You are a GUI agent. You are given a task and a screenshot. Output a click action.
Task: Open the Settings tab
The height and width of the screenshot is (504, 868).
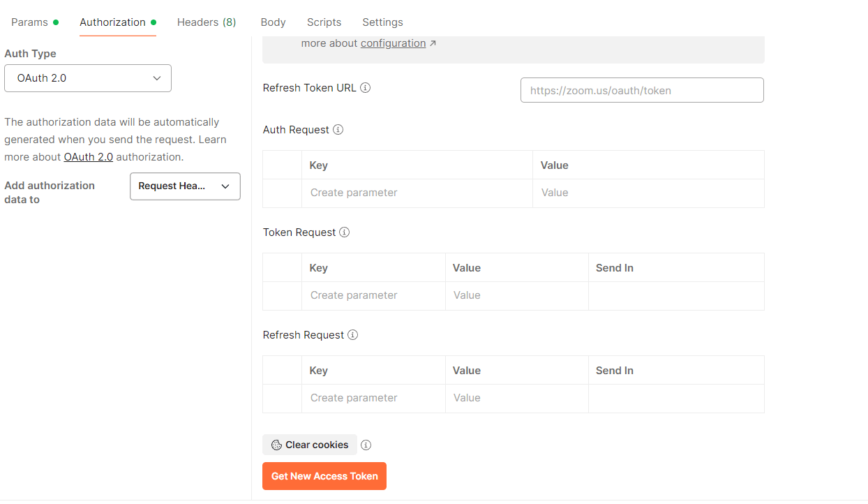click(x=382, y=22)
